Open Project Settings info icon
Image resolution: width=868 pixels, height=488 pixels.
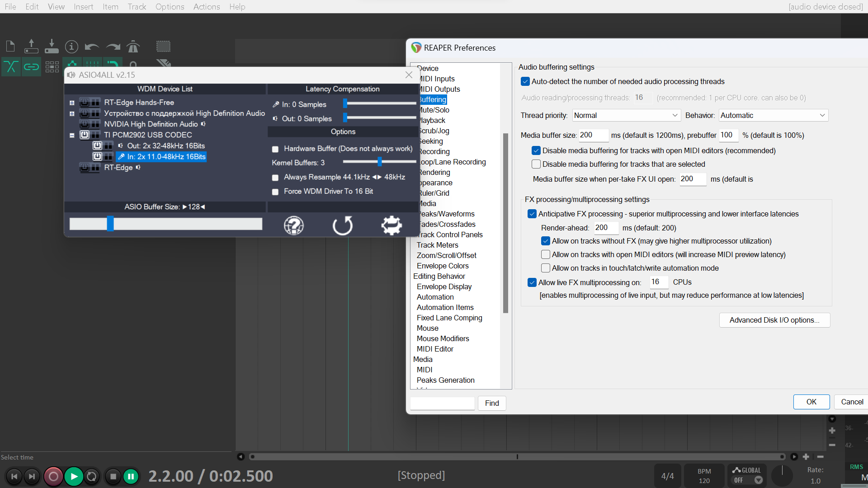[71, 46]
